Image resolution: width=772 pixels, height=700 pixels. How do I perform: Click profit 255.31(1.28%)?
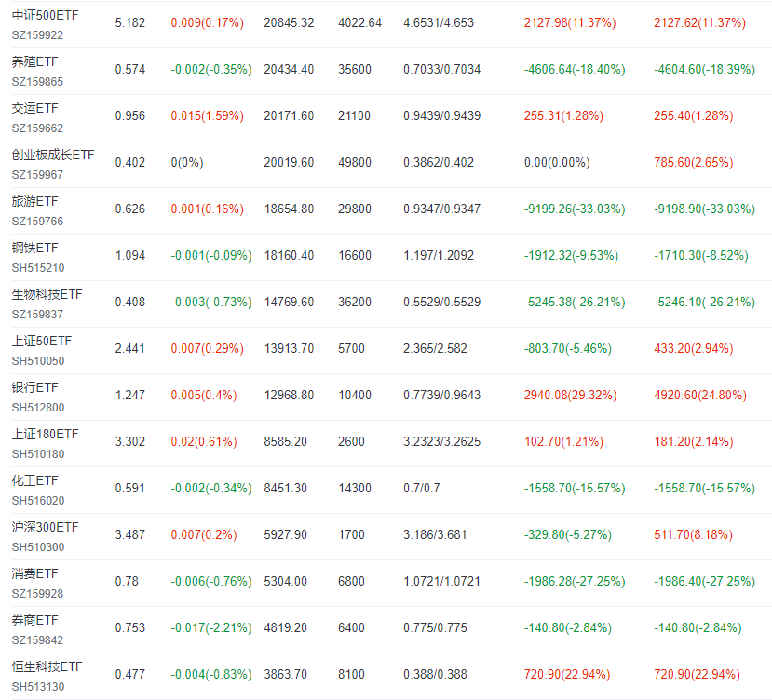563,115
